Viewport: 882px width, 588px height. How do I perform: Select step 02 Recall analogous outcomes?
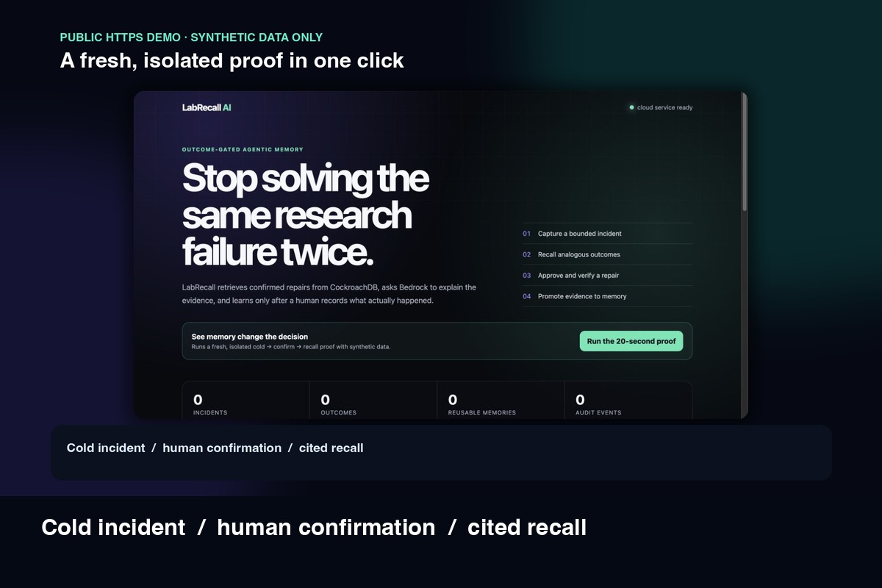[607, 254]
